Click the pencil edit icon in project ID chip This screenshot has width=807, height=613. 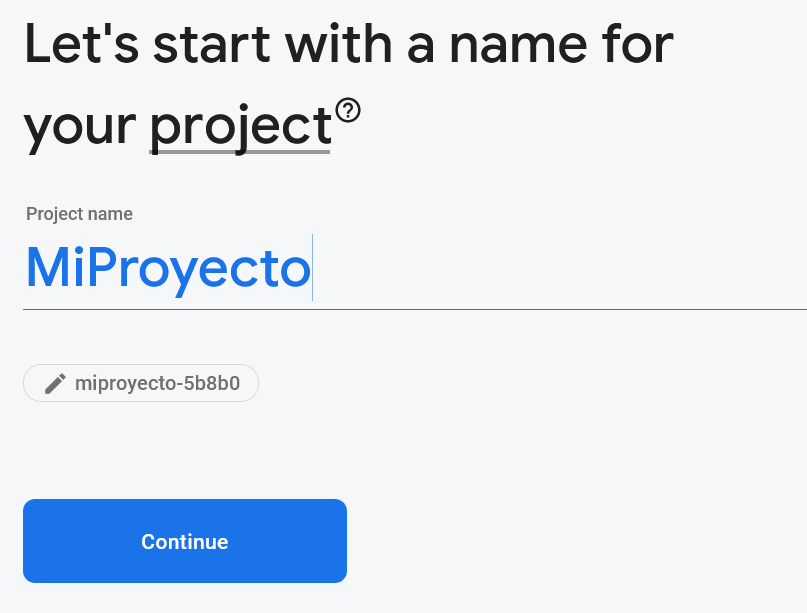click(55, 383)
